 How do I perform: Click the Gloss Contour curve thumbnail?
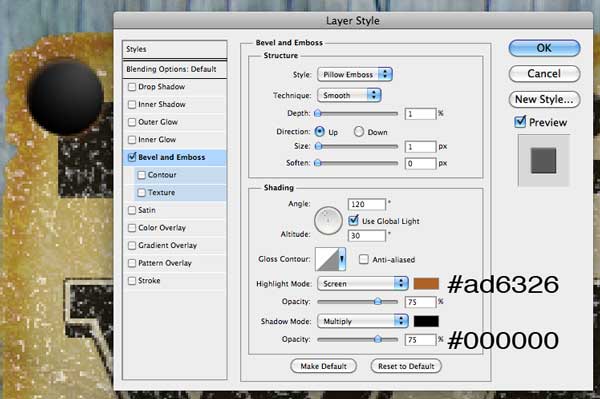click(327, 259)
